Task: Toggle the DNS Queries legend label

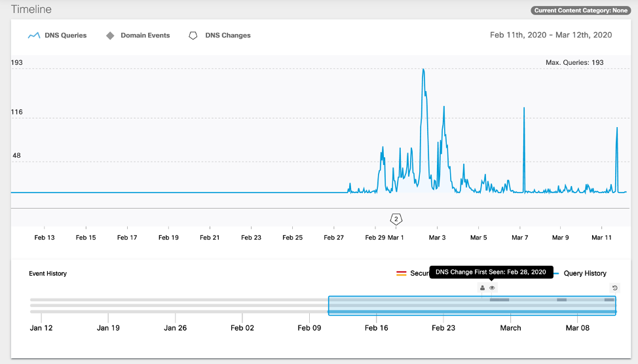Action: point(66,35)
